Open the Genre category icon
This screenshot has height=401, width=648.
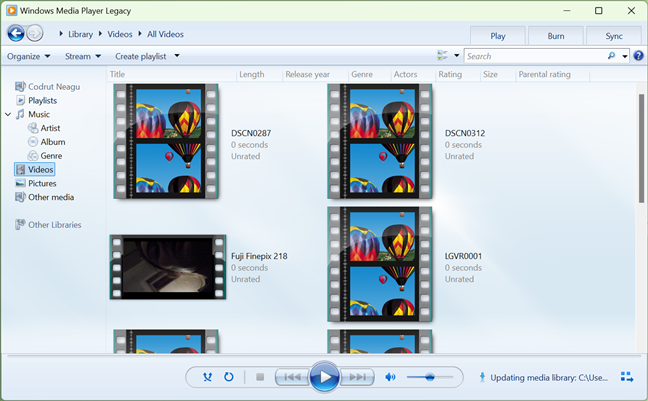[x=33, y=156]
